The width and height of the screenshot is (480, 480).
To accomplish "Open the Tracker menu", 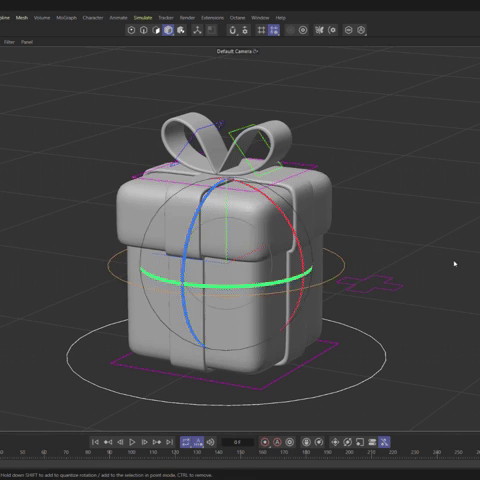I will pos(166,18).
